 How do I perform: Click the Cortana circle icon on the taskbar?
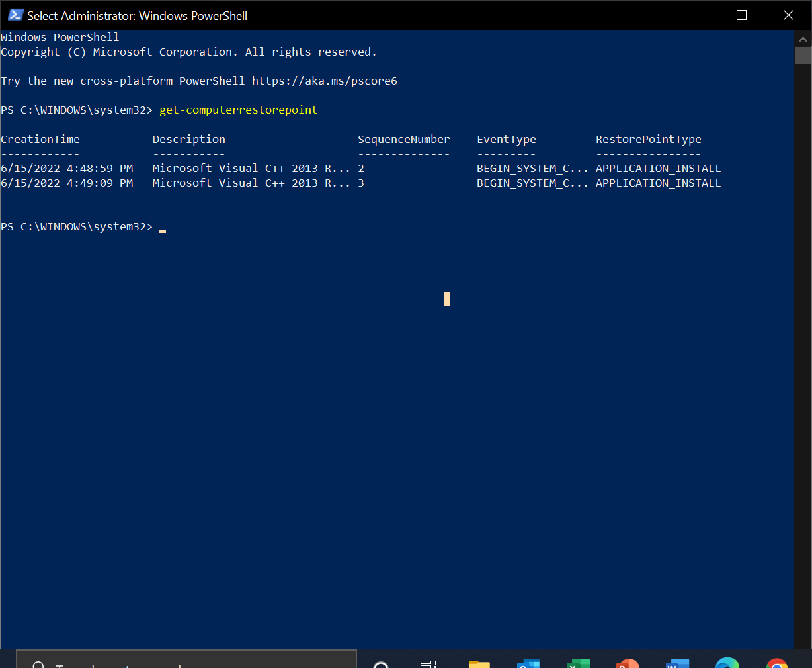[x=380, y=664]
